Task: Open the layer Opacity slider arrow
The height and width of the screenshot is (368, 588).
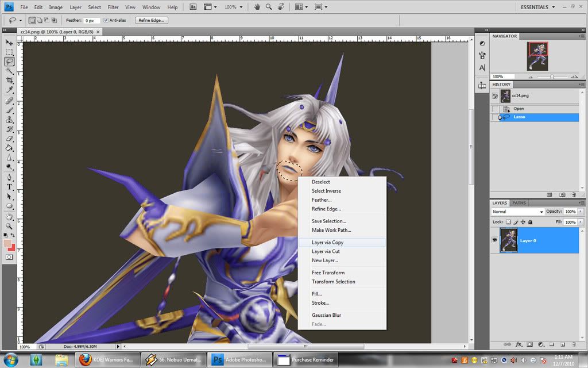Action: tap(581, 212)
